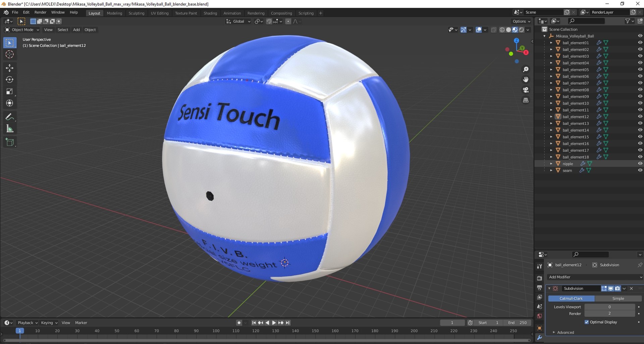The width and height of the screenshot is (644, 344).
Task: Open the Render menu
Action: [x=40, y=12]
